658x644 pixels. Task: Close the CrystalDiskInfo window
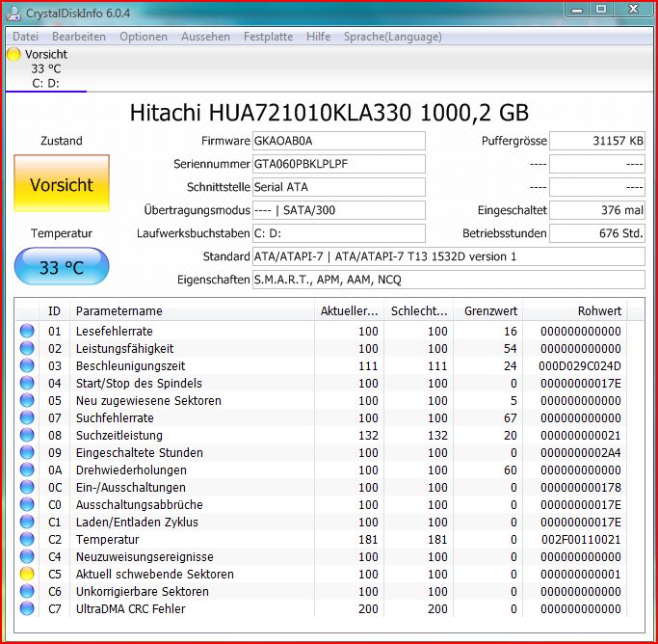633,10
